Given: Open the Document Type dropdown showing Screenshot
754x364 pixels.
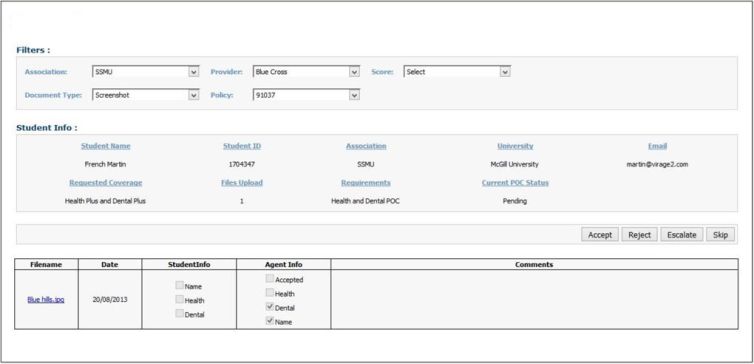Looking at the screenshot, I should pyautogui.click(x=145, y=95).
